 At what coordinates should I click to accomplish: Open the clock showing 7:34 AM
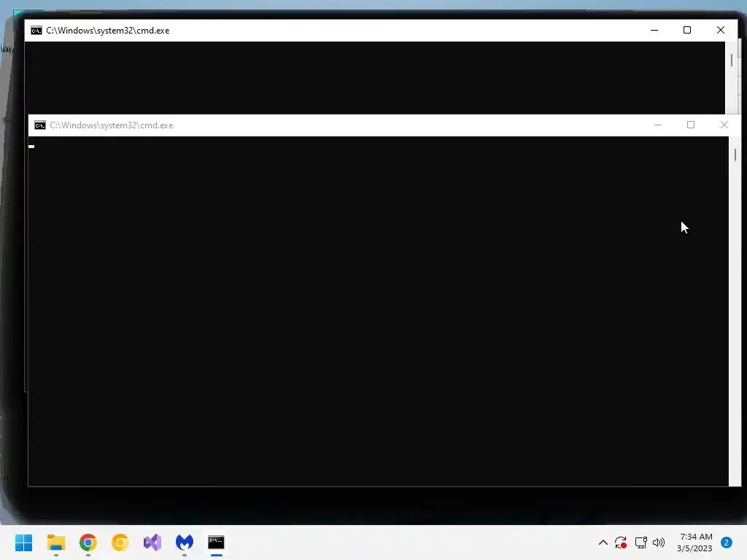[x=694, y=542]
